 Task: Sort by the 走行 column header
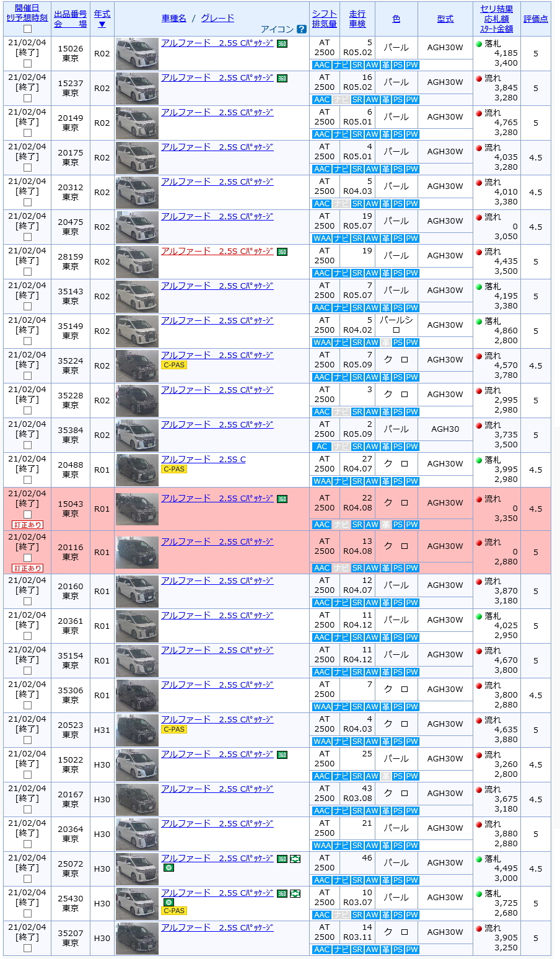[357, 14]
